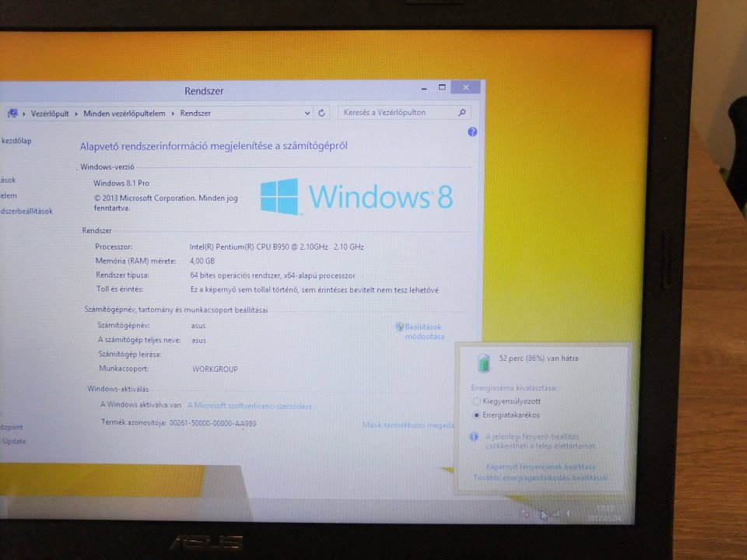Screen dimensions: 747x560
Task: Click the product ID 00261-50000-00000-AA989
Action: pyautogui.click(x=213, y=423)
